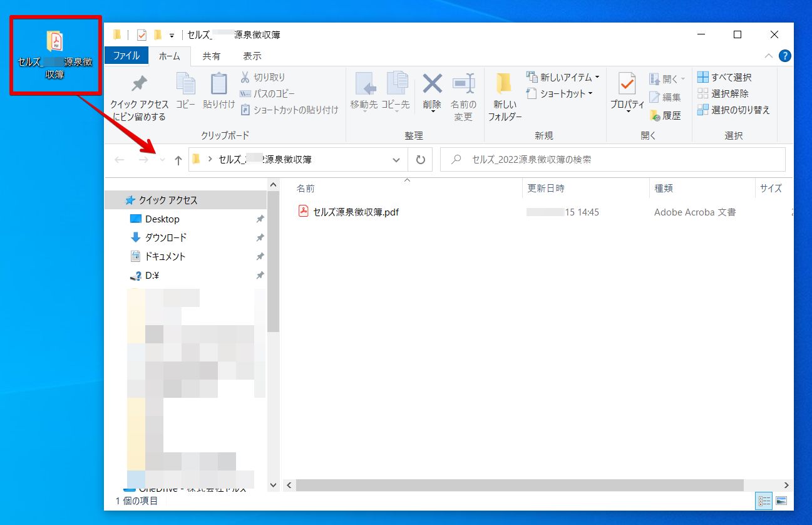Image resolution: width=812 pixels, height=525 pixels.
Task: Open Properties (プロパティ) from the ribbon
Action: (x=627, y=85)
